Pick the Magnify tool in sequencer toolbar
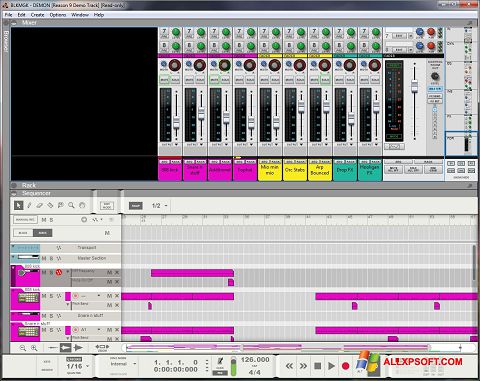480x381 pixels. pos(71,205)
